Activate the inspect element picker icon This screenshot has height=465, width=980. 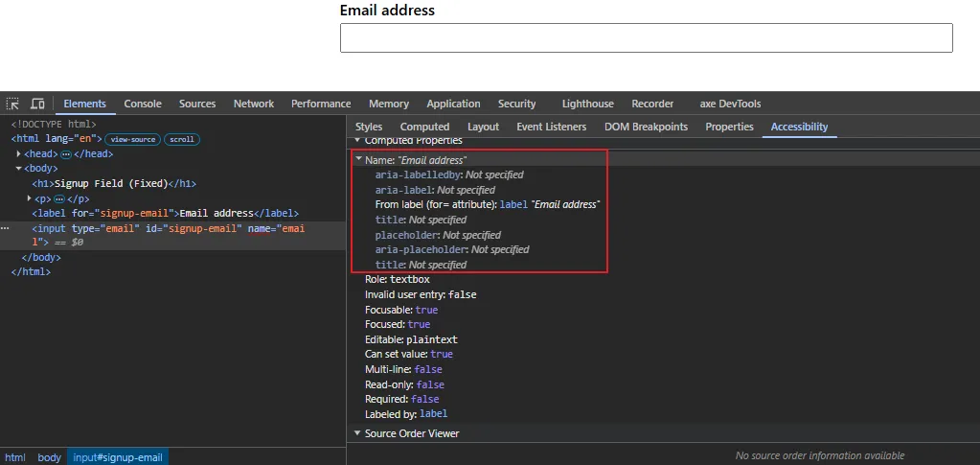tap(13, 104)
